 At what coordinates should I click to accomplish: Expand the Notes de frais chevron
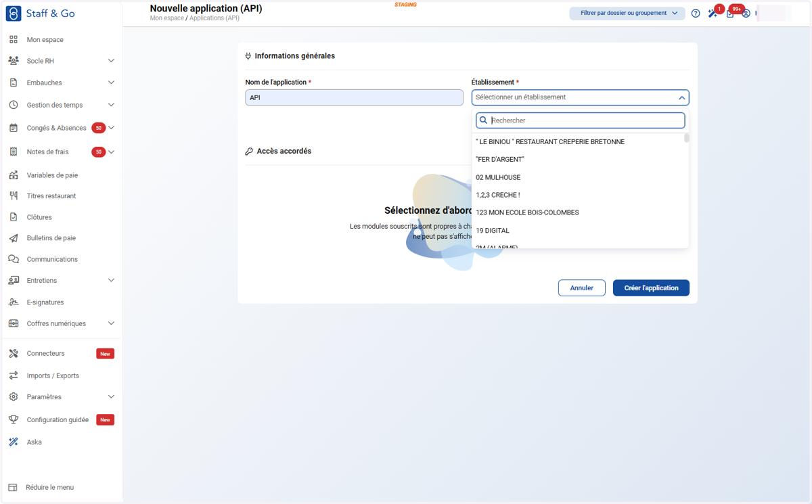pyautogui.click(x=111, y=152)
